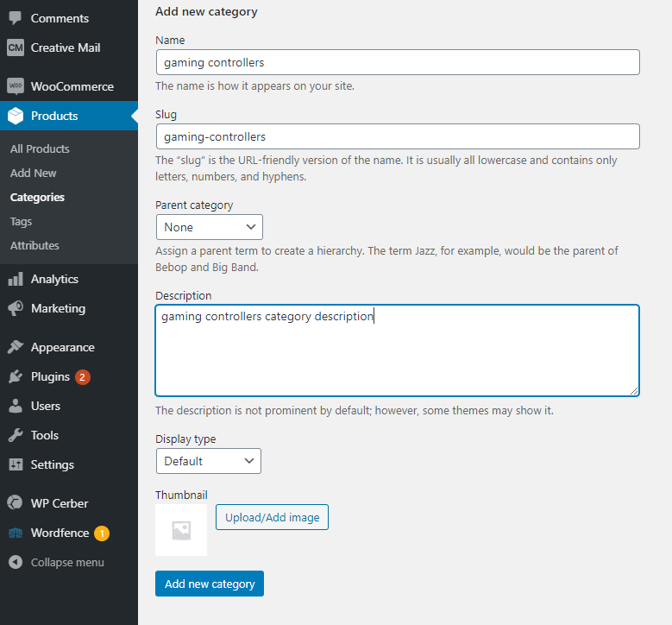
Task: Open the Creative Mail menu
Action: click(69, 47)
